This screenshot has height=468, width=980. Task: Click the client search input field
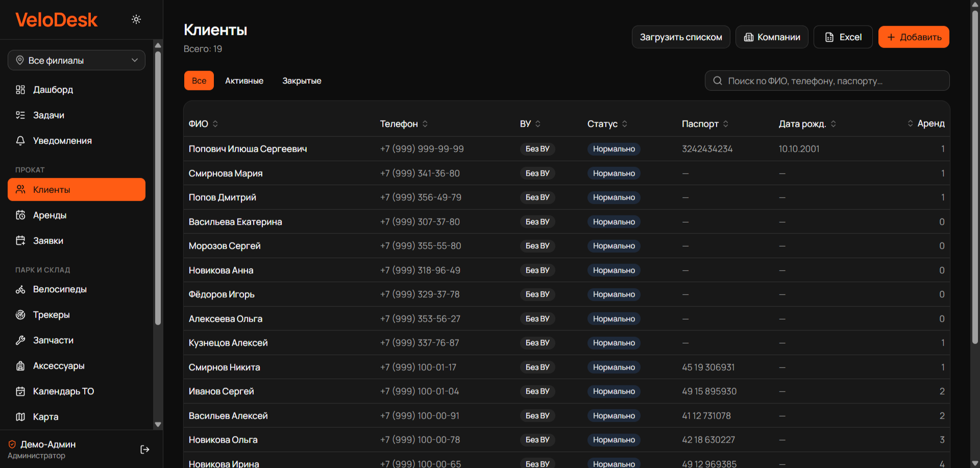[x=827, y=81]
